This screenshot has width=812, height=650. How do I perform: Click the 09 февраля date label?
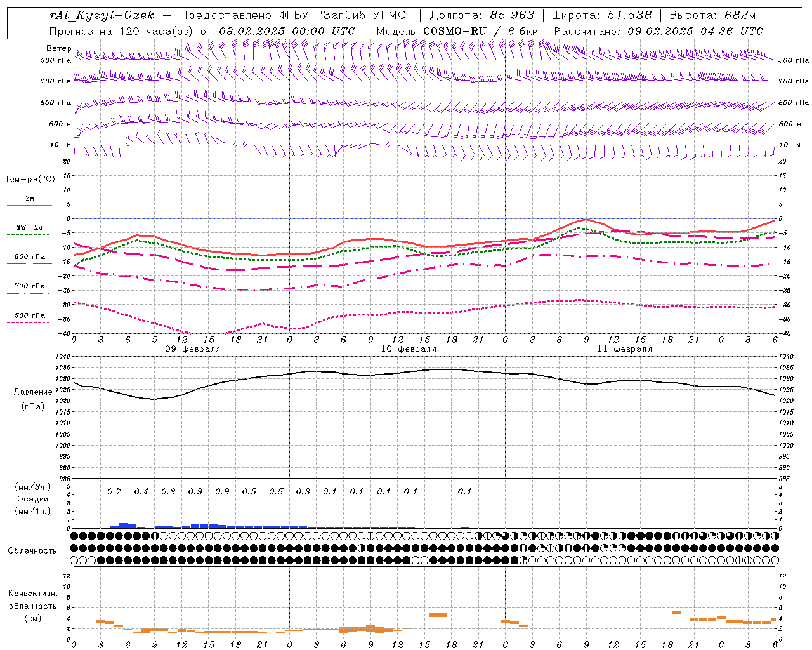(193, 349)
